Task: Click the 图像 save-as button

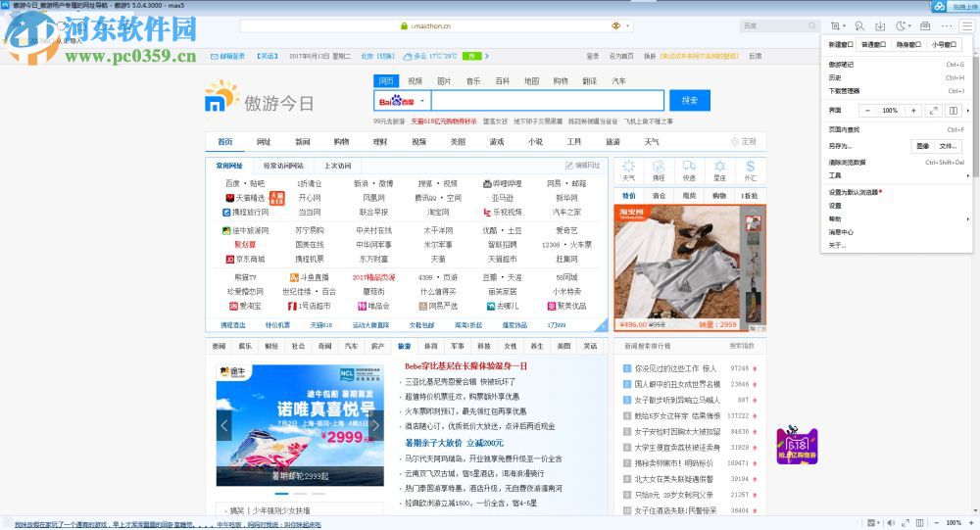Action: coord(922,146)
